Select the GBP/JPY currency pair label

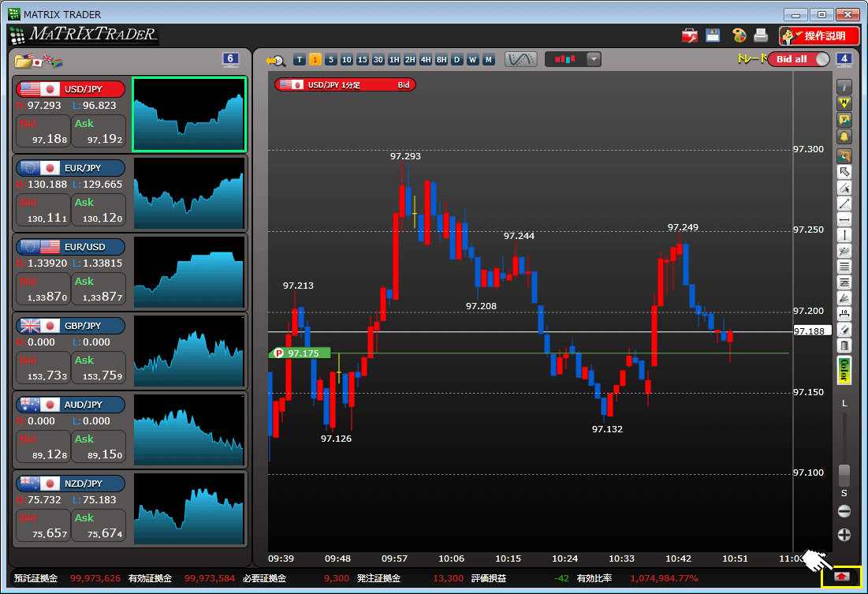(70, 326)
